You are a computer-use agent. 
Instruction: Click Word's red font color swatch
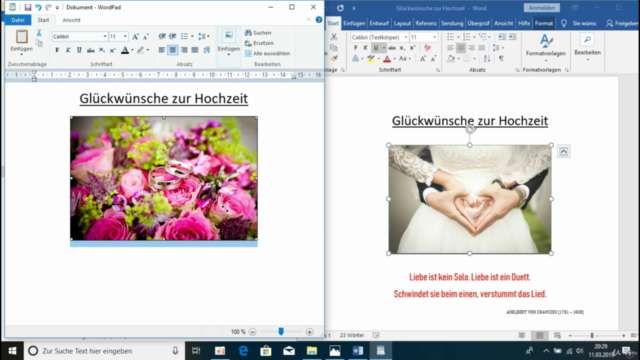(x=387, y=59)
